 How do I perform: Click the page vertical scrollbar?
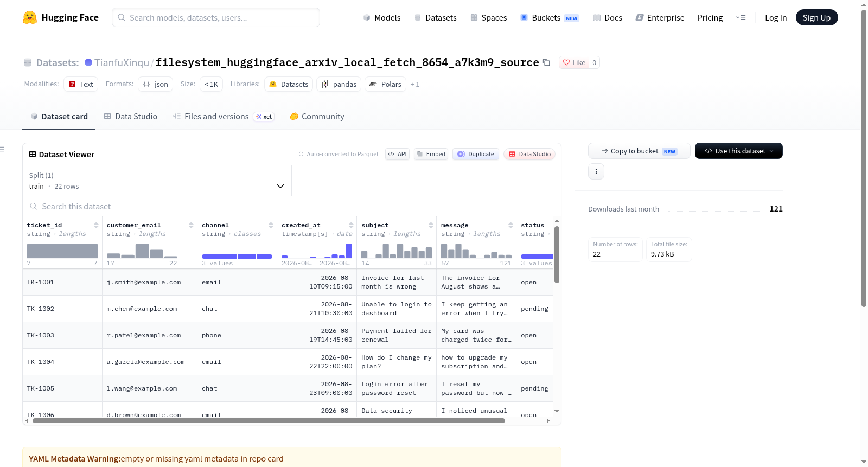pyautogui.click(x=864, y=157)
